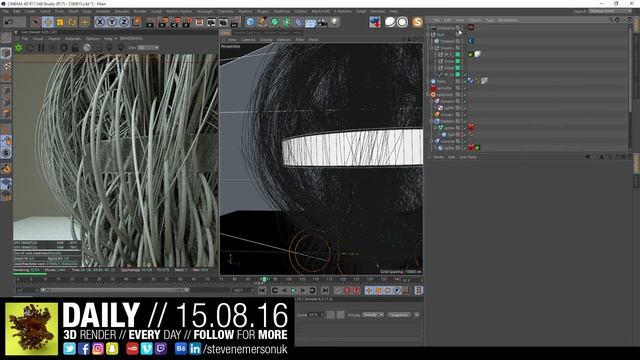Click the timeline preview range slider bar

click(x=115, y=290)
